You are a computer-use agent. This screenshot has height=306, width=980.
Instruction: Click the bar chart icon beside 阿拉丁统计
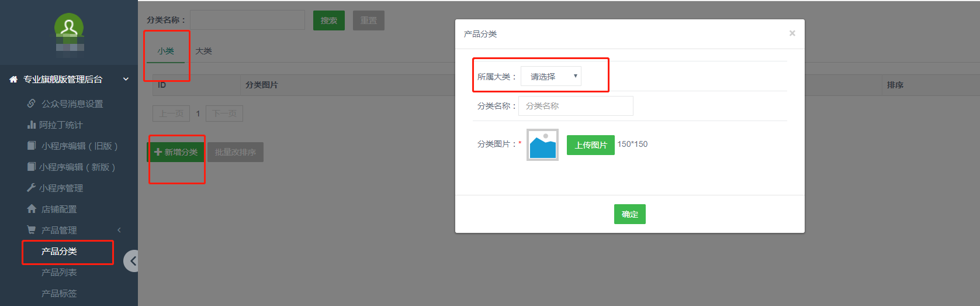[x=32, y=125]
